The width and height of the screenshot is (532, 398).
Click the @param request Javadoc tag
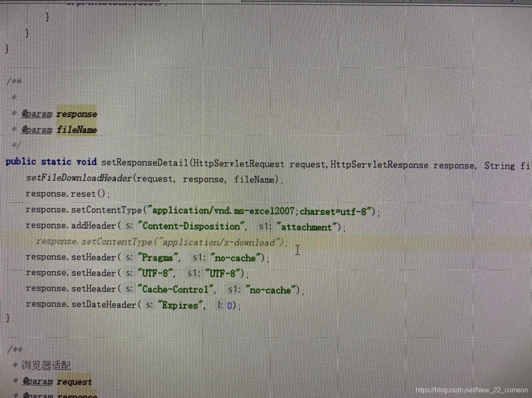(57, 381)
